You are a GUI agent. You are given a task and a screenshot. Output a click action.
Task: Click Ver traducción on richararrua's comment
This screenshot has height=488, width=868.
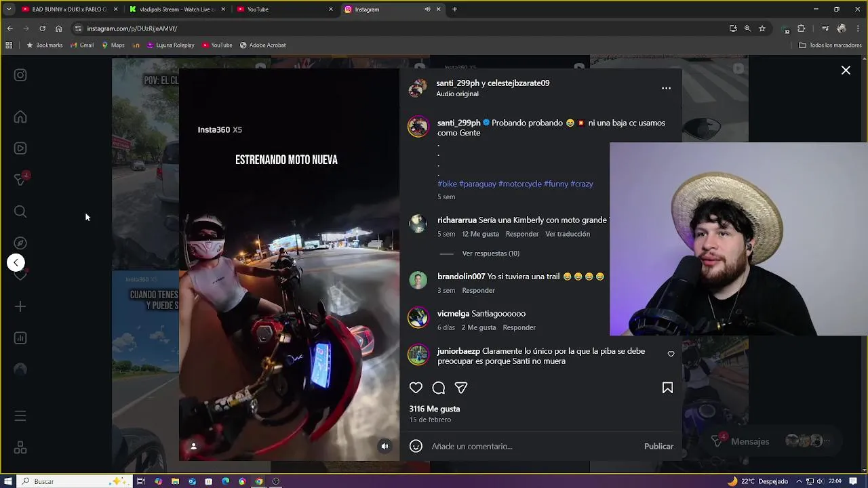click(x=568, y=234)
